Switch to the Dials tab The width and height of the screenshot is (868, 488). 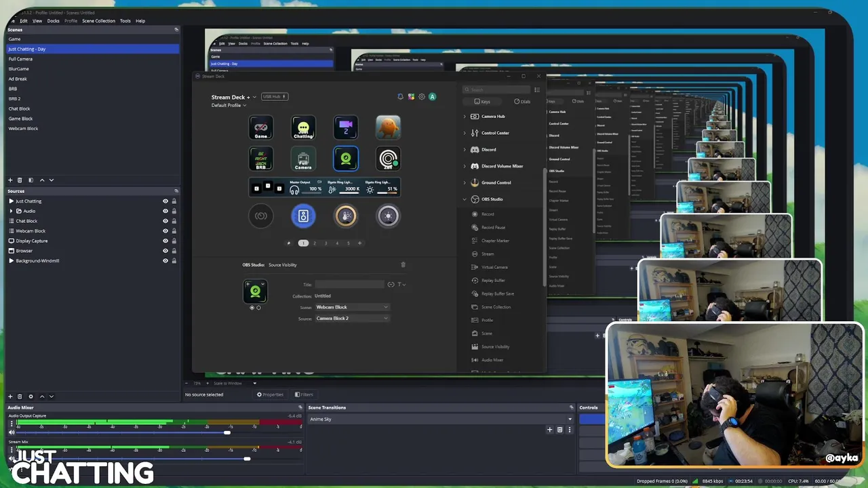[x=522, y=102]
